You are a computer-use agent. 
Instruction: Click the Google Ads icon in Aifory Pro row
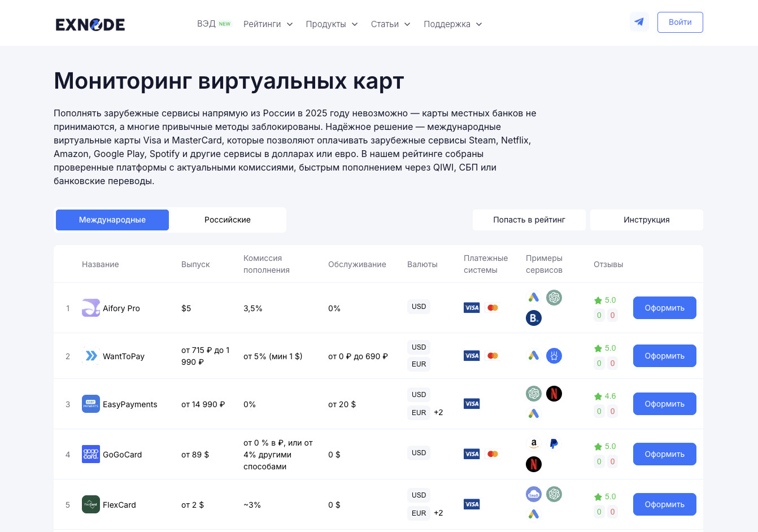tap(534, 298)
